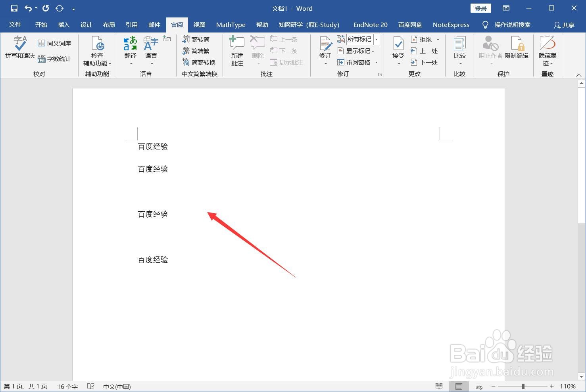The width and height of the screenshot is (586, 392).
Task: Switch to the MathType tab
Action: click(x=231, y=25)
